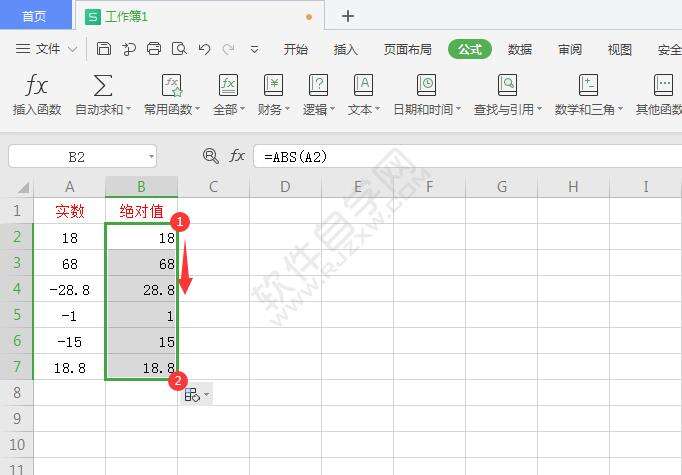Expand the 常用函数 dropdown arrow
Image resolution: width=682 pixels, height=475 pixels.
[x=197, y=109]
